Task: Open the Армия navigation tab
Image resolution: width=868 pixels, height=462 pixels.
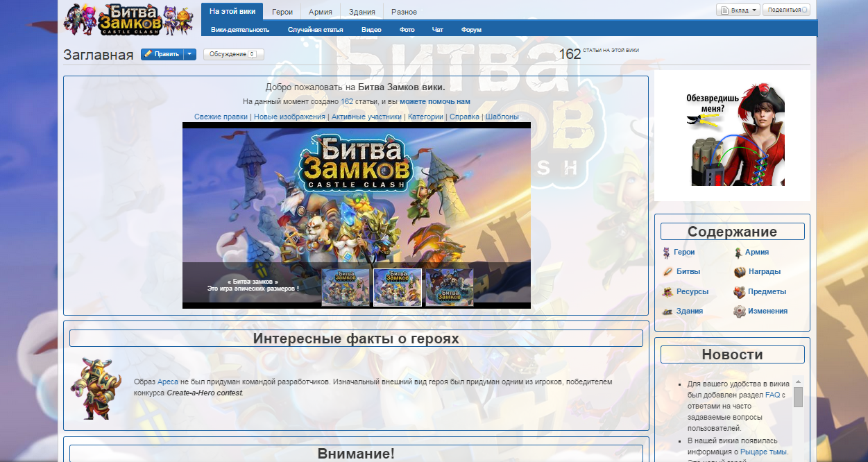Action: tap(321, 12)
